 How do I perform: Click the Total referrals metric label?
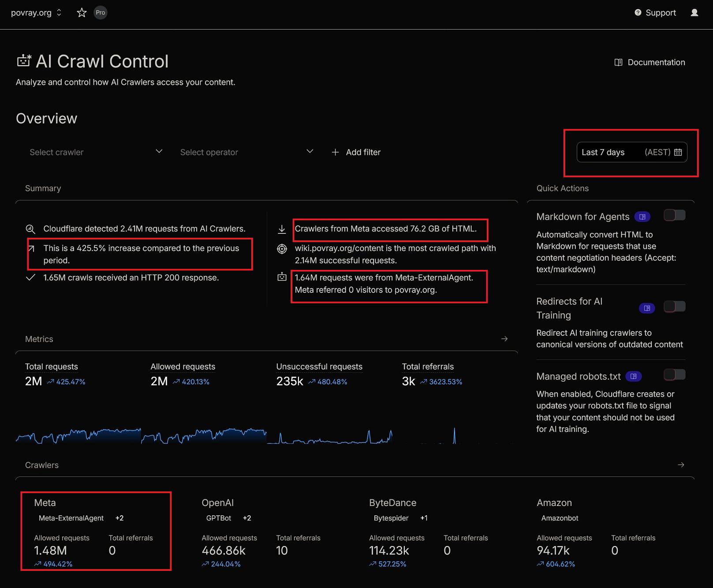pyautogui.click(x=428, y=367)
